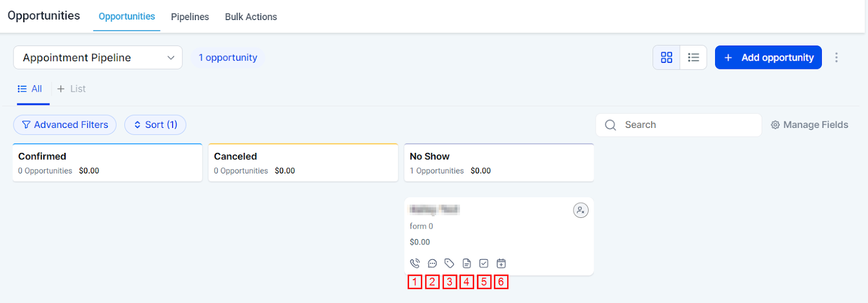Open the calendar appointment icon on card
The image size is (868, 303).
coord(501,263)
